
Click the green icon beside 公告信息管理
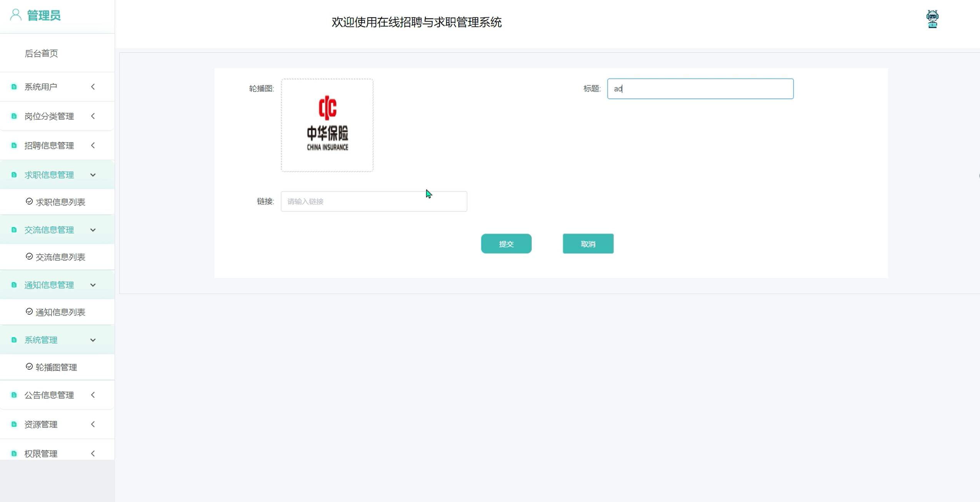click(x=14, y=395)
